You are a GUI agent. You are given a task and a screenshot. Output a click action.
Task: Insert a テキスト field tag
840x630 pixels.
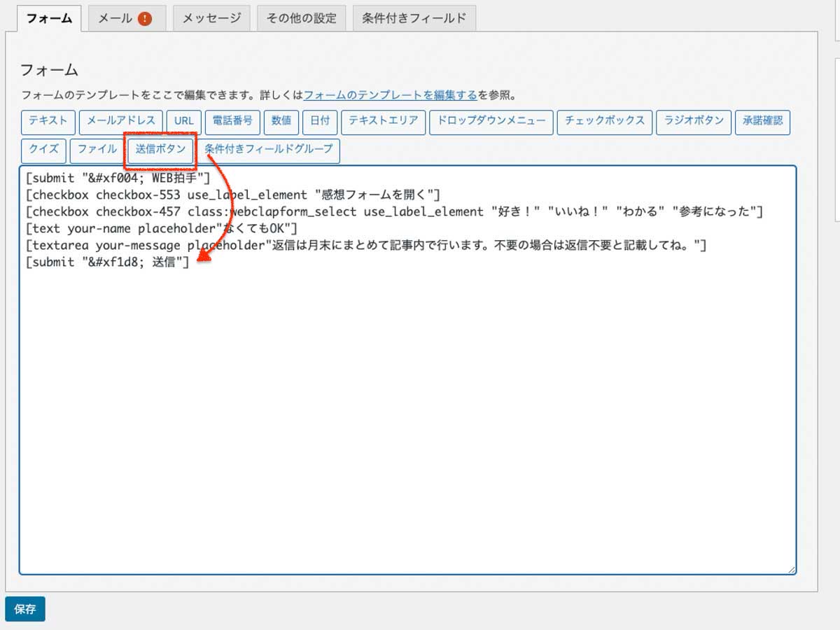point(48,121)
